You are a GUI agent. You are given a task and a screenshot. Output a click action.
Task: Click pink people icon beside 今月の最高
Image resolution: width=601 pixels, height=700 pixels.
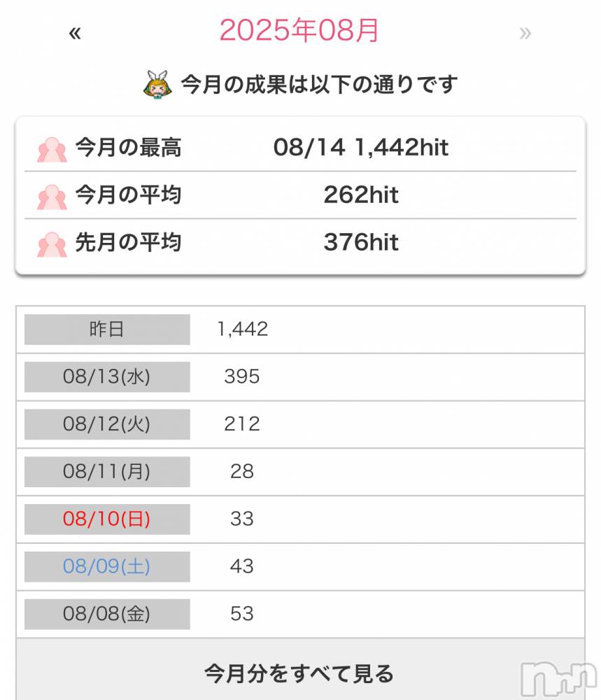click(52, 150)
